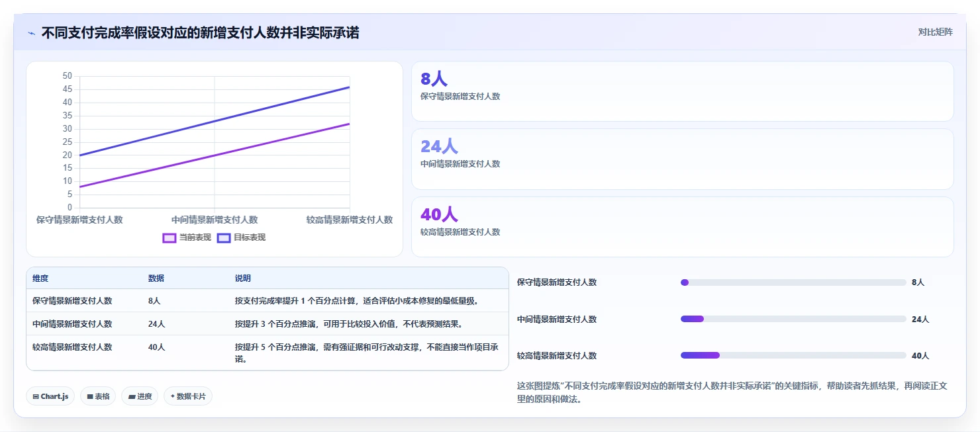The height and width of the screenshot is (432, 980).
Task: Click the 对比矩阵 label in header
Action: (x=935, y=32)
